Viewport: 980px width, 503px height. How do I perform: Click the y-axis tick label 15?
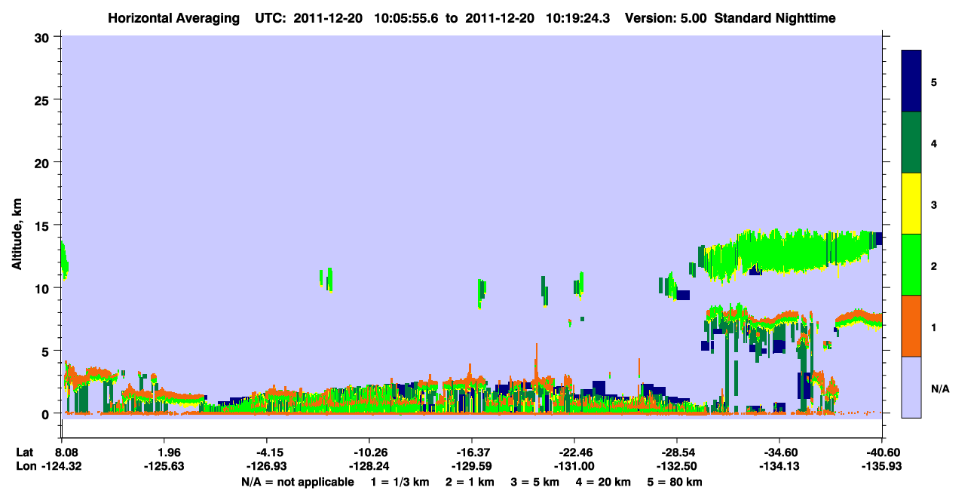pyautogui.click(x=43, y=225)
